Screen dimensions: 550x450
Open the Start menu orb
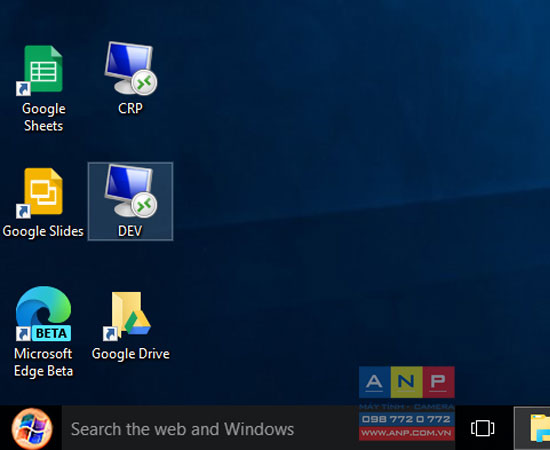point(32,429)
